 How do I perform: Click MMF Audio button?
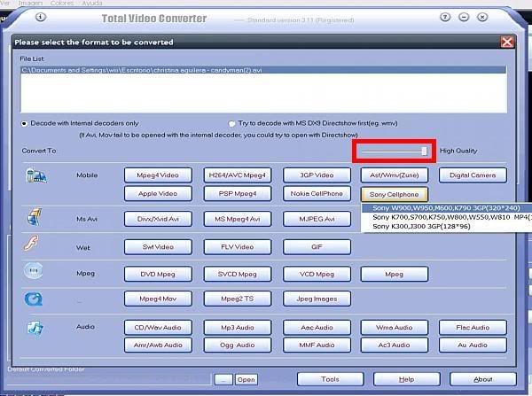coord(317,345)
